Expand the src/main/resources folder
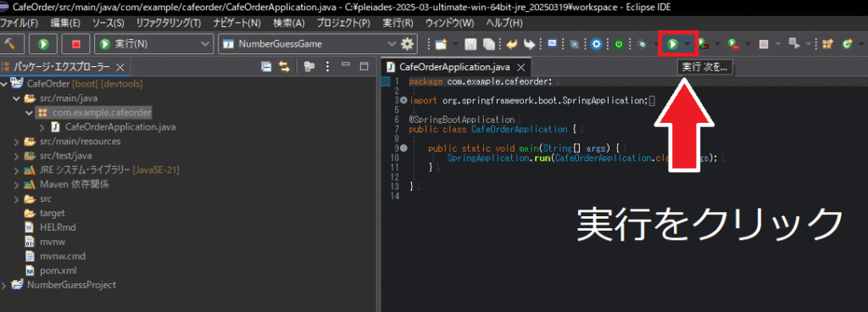This screenshot has width=868, height=312. click(16, 142)
